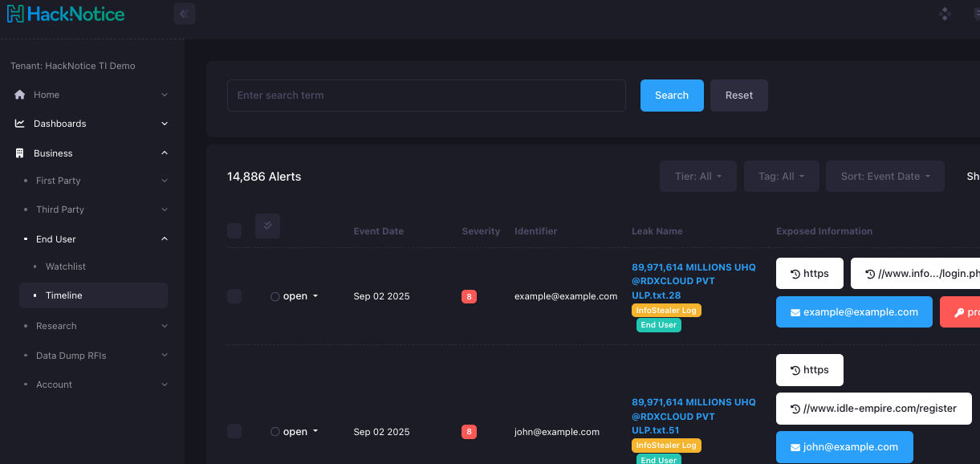
Task: Open status dropdown for first open alert
Action: pos(295,296)
